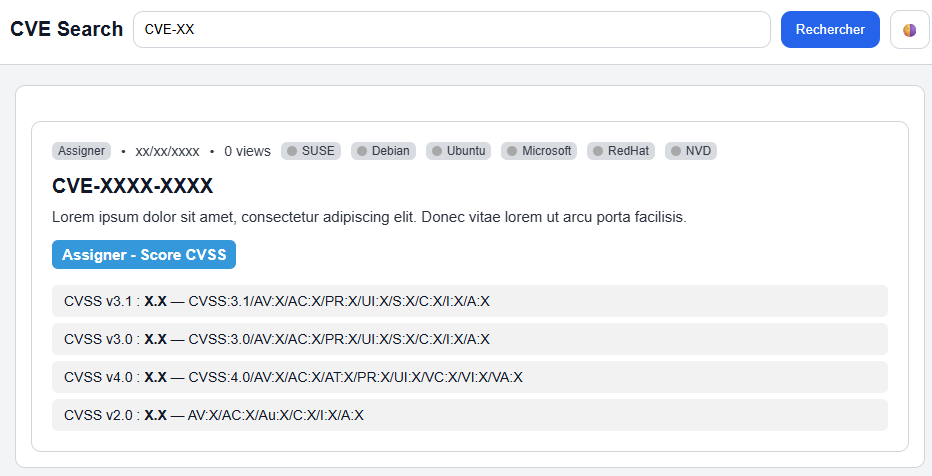Click the Lorem ipsum description text
Viewport: 932px width, 476px height.
point(369,217)
